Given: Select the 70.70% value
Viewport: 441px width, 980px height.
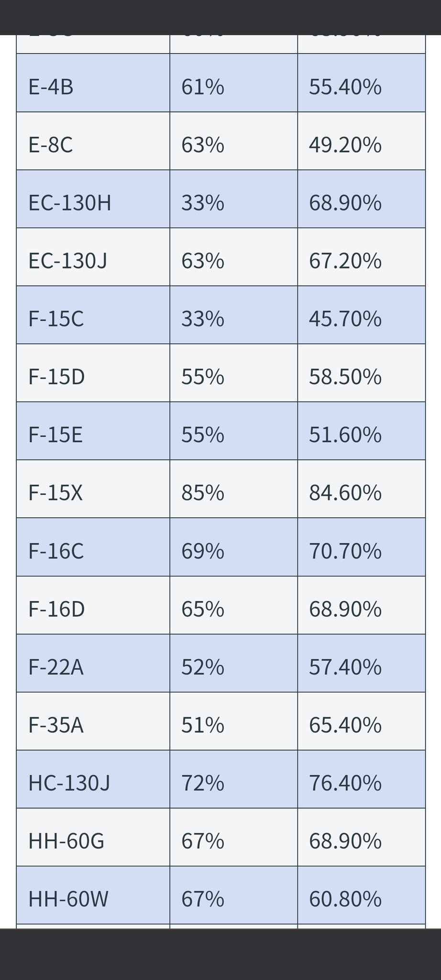Looking at the screenshot, I should (x=345, y=551).
